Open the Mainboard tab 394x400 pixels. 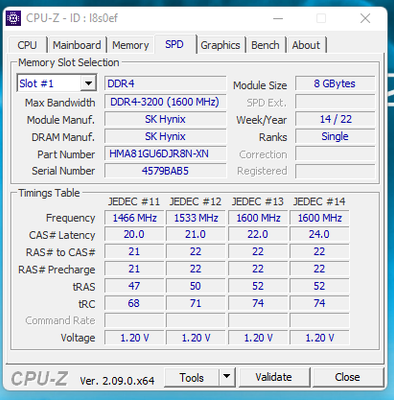point(77,45)
